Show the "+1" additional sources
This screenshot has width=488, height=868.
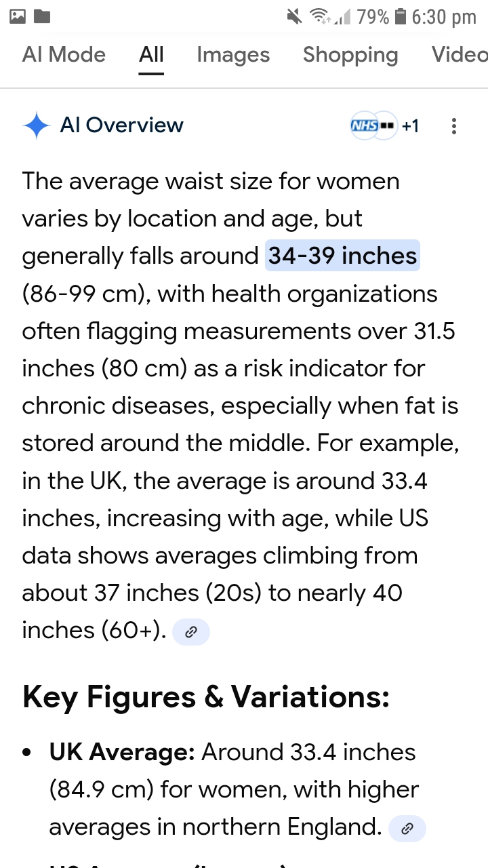point(410,125)
